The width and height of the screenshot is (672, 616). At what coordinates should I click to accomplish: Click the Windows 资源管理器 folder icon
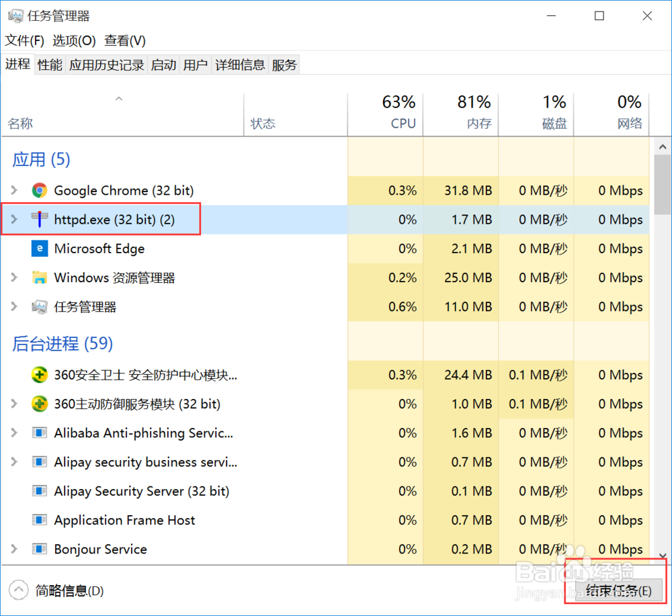pyautogui.click(x=40, y=277)
